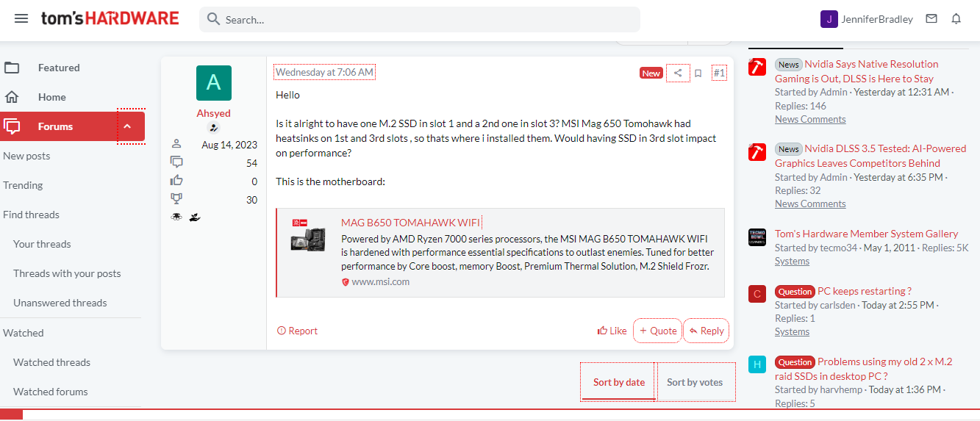
Task: Click the #1 post permalink
Action: (x=719, y=73)
